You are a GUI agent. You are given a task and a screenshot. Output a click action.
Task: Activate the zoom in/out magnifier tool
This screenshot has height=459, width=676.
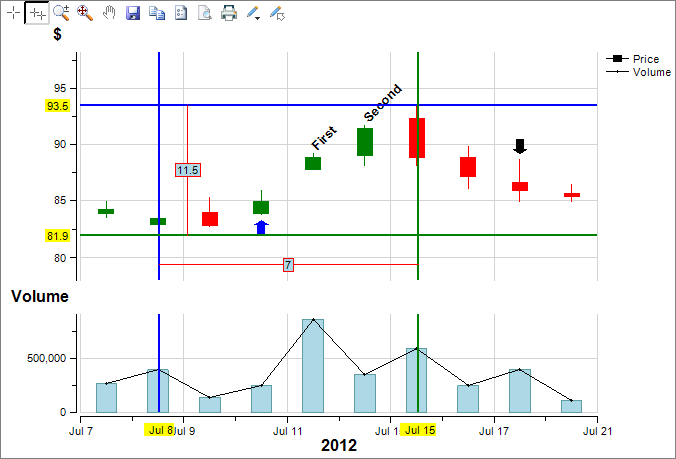coord(61,13)
